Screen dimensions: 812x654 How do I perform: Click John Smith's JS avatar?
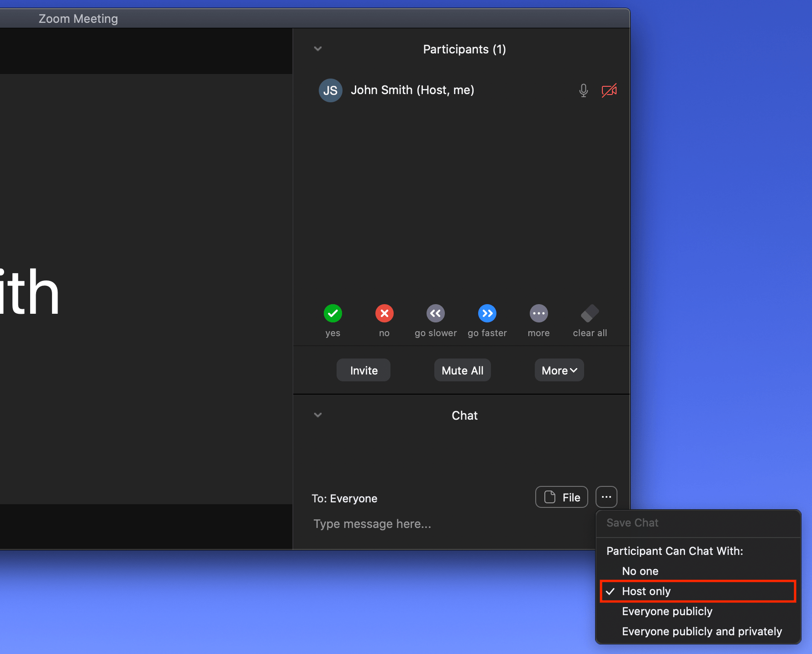pyautogui.click(x=331, y=90)
